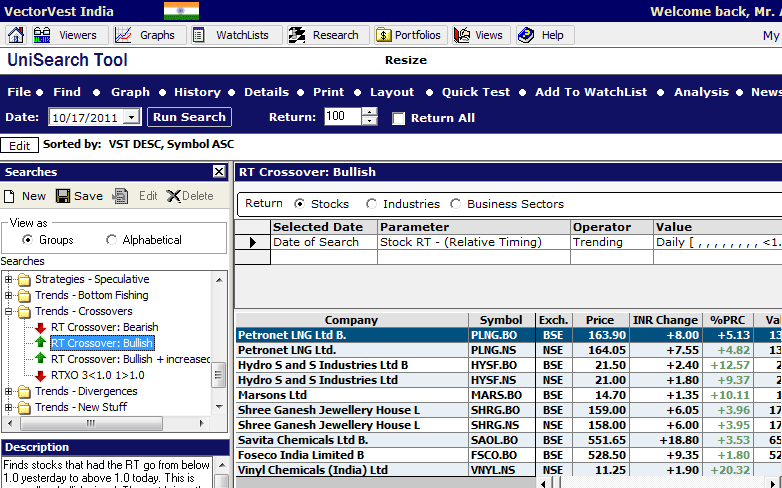Click the Save search disk icon
This screenshot has height=488, width=782.
[x=63, y=196]
